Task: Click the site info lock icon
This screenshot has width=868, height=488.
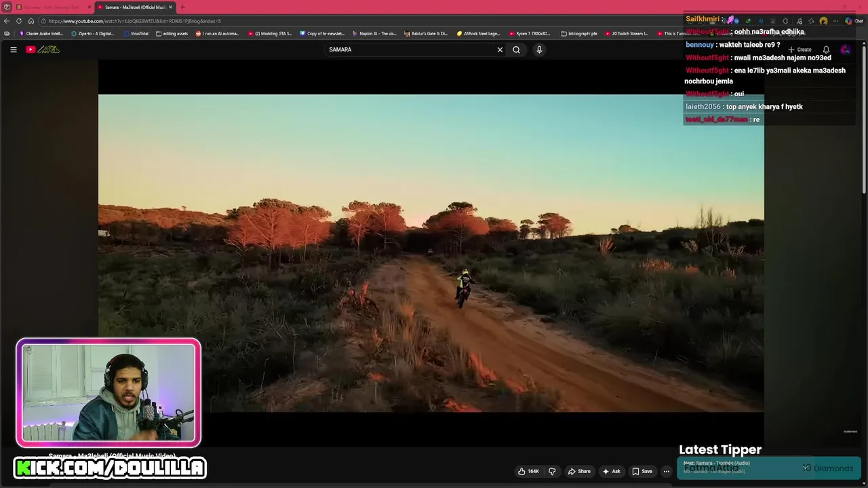Action: (x=43, y=21)
